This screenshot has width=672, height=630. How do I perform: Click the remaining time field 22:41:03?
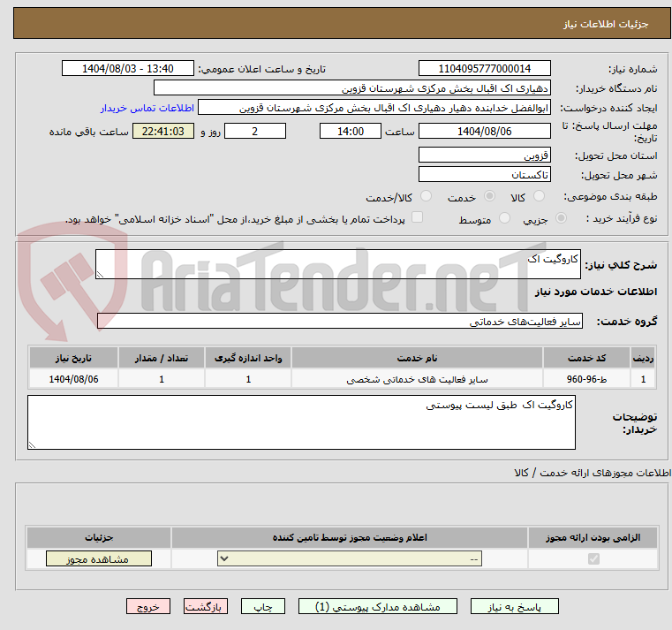(x=162, y=132)
